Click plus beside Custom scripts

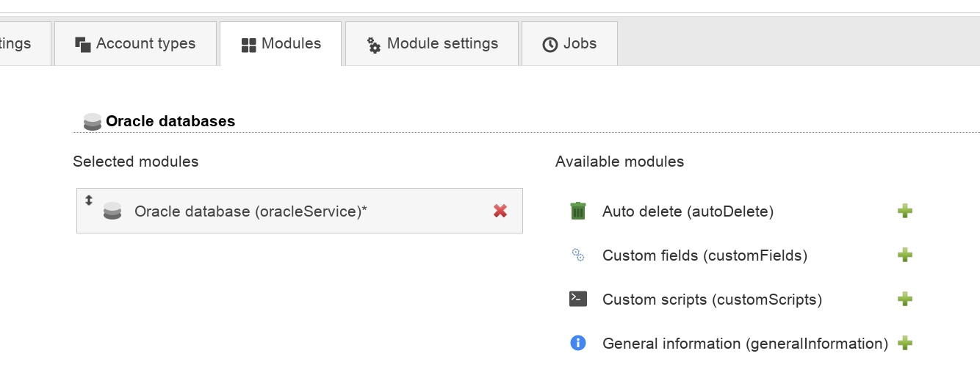click(x=905, y=300)
